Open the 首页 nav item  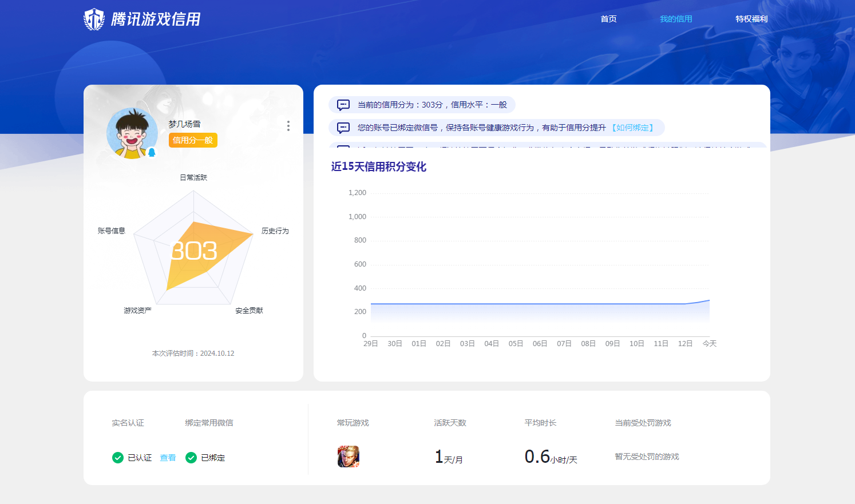[x=608, y=19]
